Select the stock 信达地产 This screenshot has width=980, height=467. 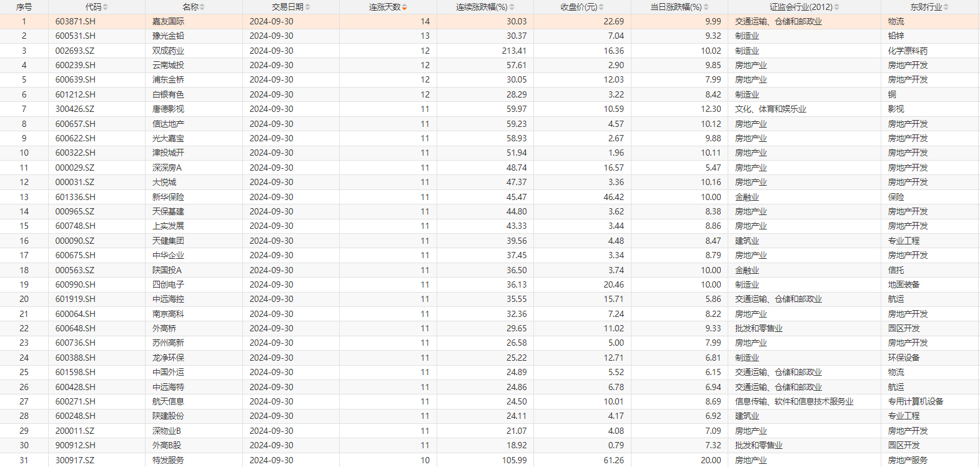[x=169, y=124]
